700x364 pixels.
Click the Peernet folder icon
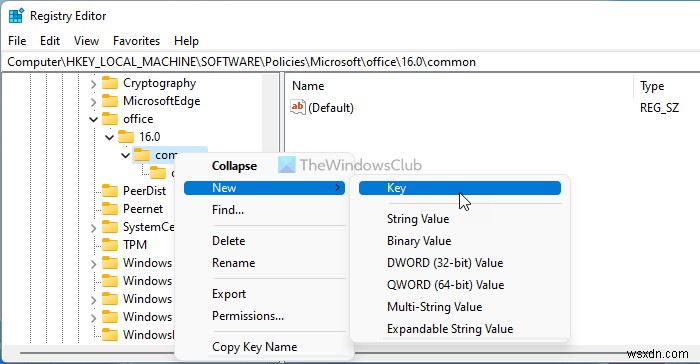[x=110, y=209]
